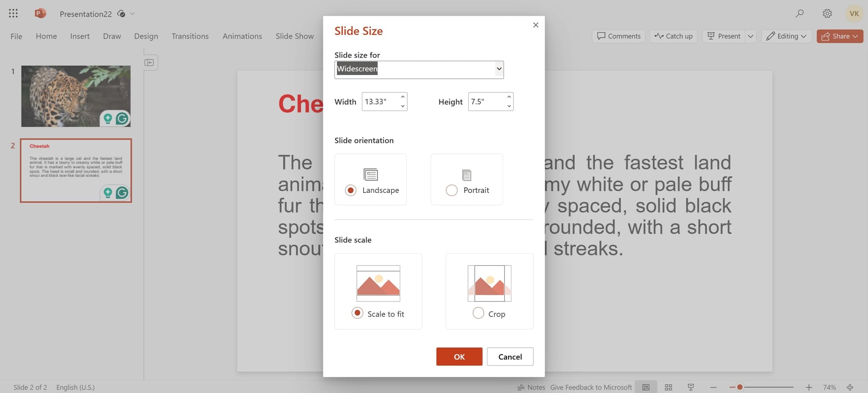Open the Animations ribbon tab
Viewport: 868px width, 393px height.
click(x=242, y=36)
